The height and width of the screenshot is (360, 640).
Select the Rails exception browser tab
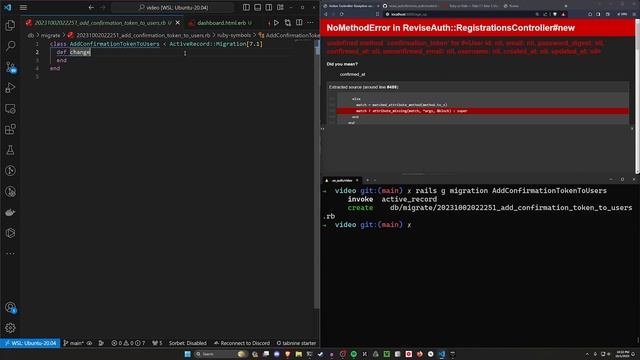351,6
